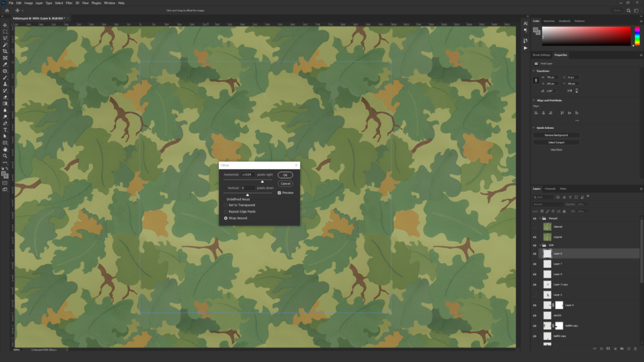
Task: Click OK in the Offset dialog
Action: click(285, 175)
